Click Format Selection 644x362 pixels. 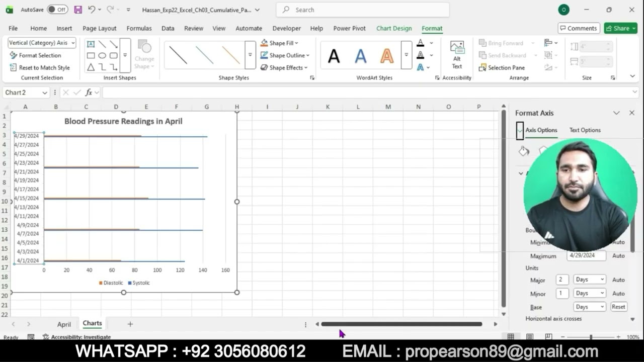pyautogui.click(x=35, y=55)
